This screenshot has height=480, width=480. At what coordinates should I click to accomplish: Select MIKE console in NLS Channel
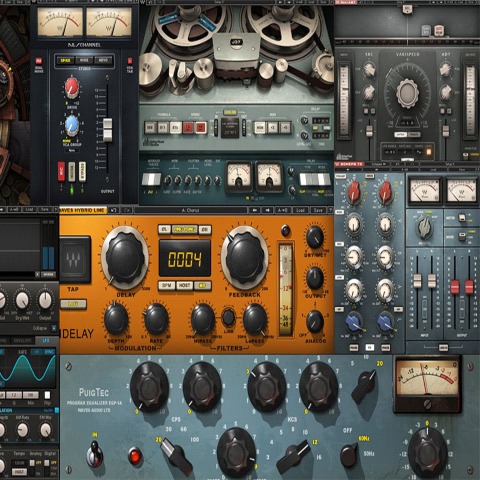84,60
